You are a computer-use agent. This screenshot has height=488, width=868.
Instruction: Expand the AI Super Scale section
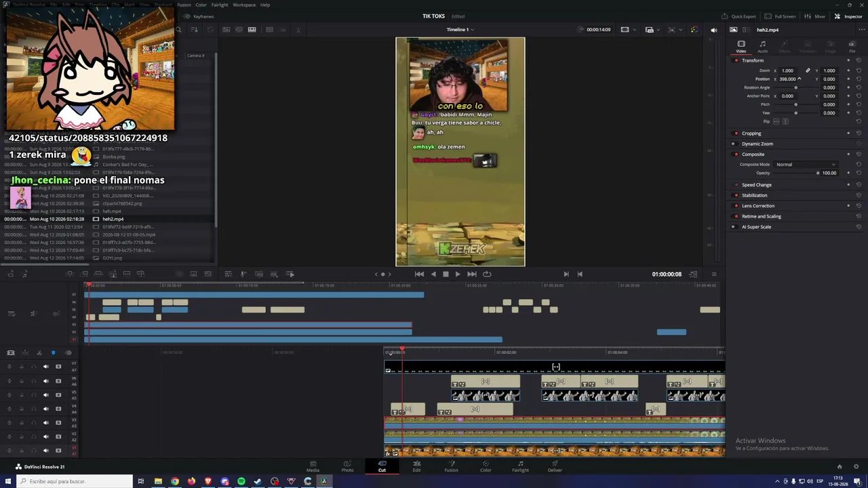(x=756, y=227)
